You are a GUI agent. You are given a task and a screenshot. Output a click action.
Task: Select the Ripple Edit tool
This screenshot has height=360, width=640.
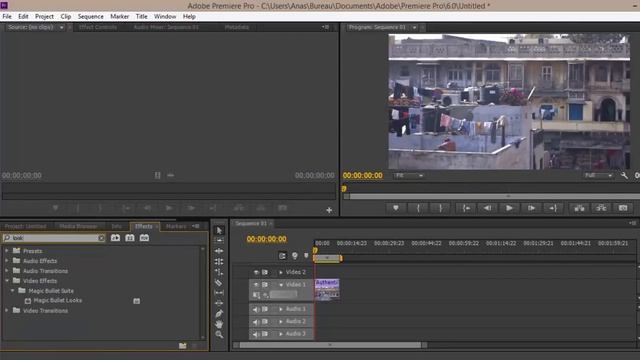pos(219,251)
